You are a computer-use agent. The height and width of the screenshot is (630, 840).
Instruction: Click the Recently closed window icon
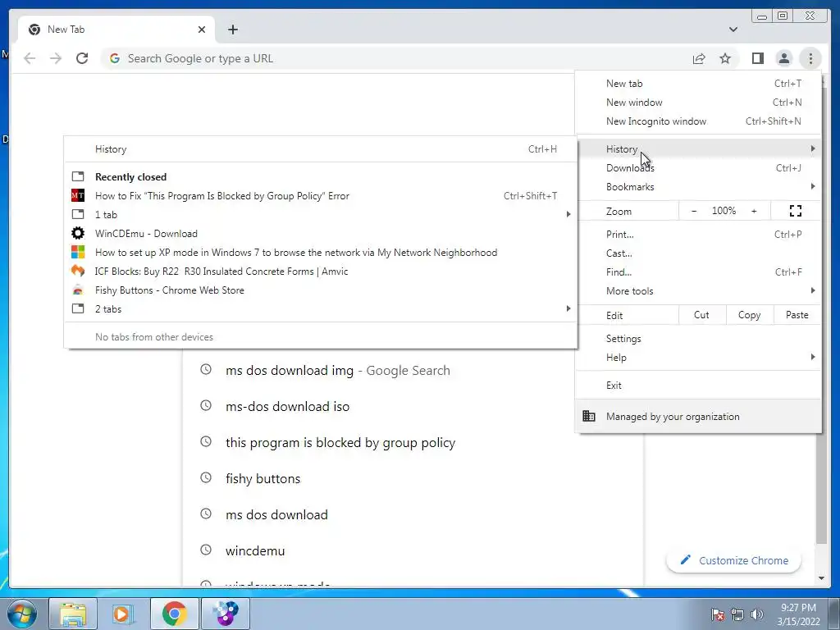78,176
